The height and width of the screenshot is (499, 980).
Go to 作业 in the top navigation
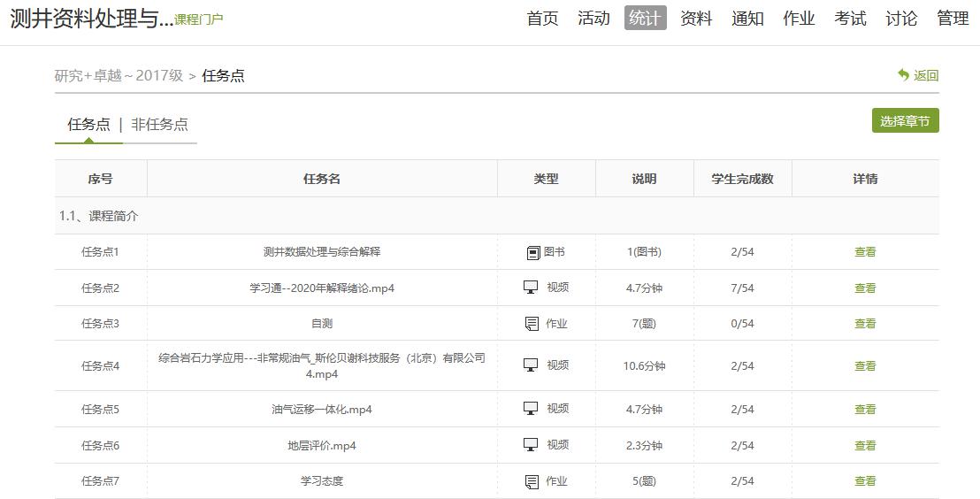(799, 19)
